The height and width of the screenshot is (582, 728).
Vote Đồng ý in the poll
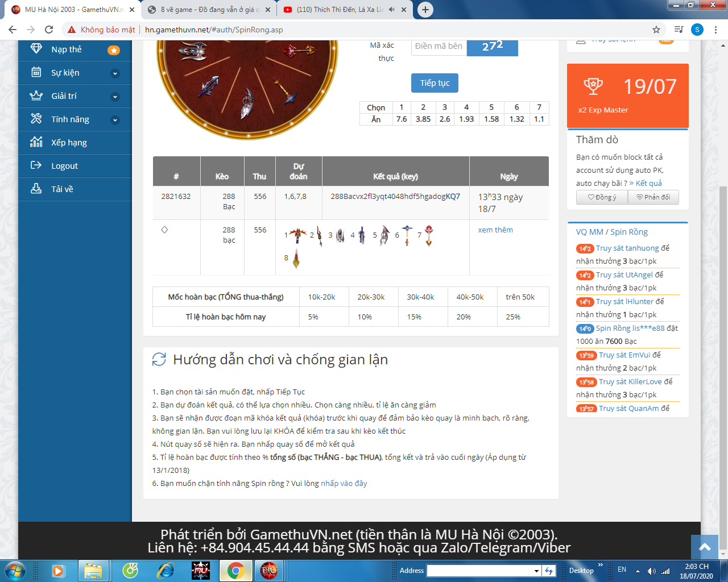click(602, 197)
